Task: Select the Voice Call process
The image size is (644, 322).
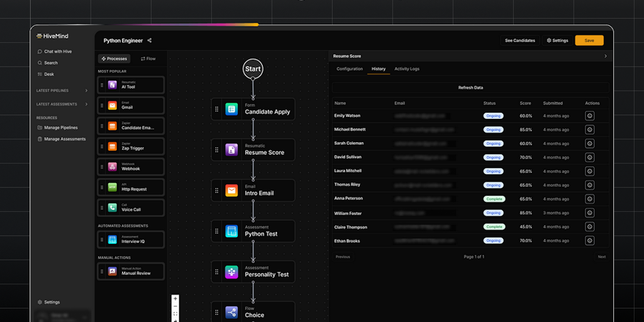Action: [131, 208]
